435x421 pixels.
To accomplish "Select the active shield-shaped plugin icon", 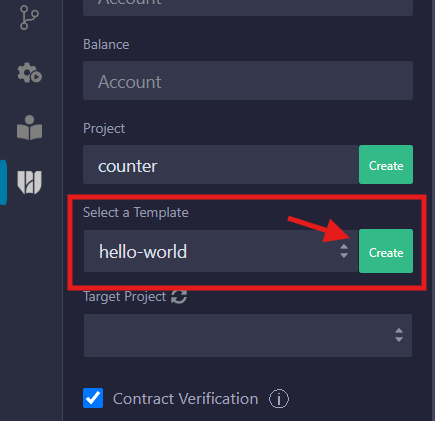I will (x=29, y=182).
